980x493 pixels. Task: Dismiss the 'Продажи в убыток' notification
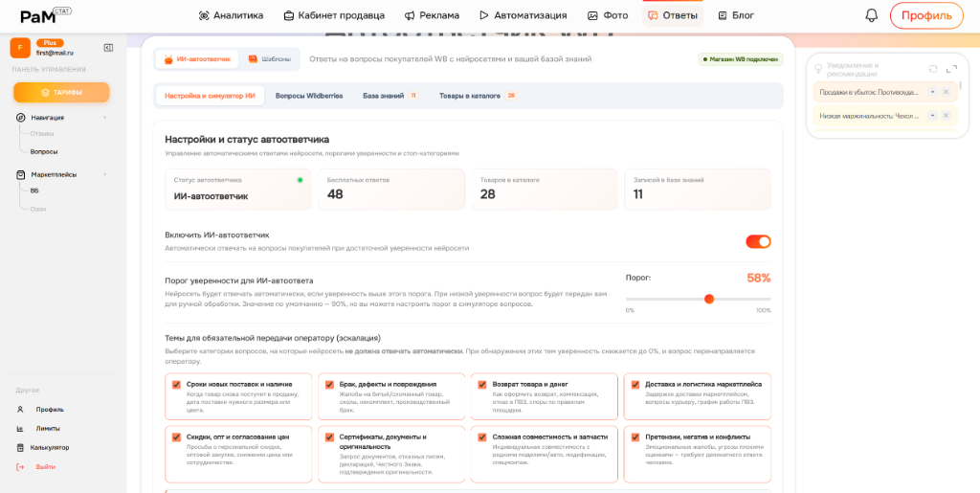[x=946, y=92]
